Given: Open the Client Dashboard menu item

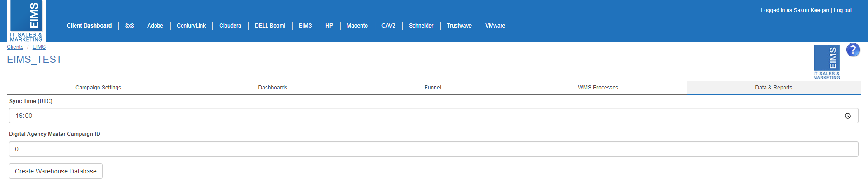Looking at the screenshot, I should (x=89, y=26).
